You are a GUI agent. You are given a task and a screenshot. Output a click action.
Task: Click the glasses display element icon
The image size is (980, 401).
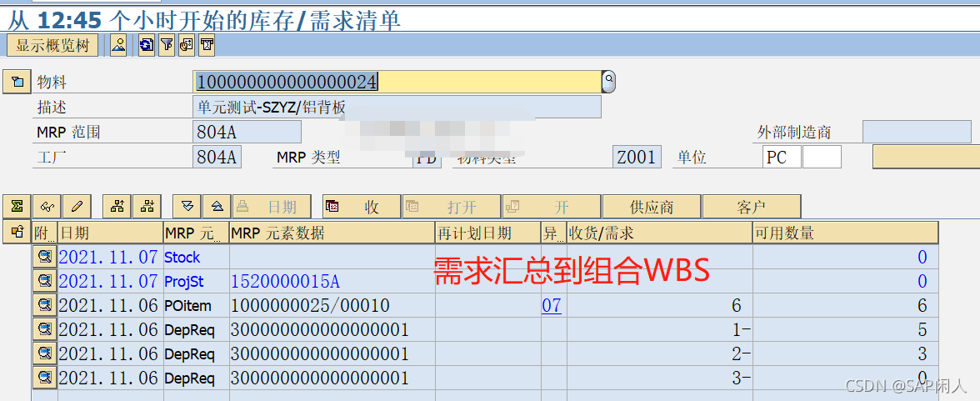(x=47, y=207)
